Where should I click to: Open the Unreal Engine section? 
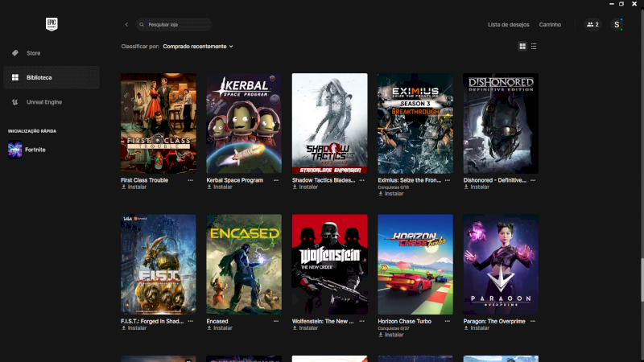[x=52, y=102]
